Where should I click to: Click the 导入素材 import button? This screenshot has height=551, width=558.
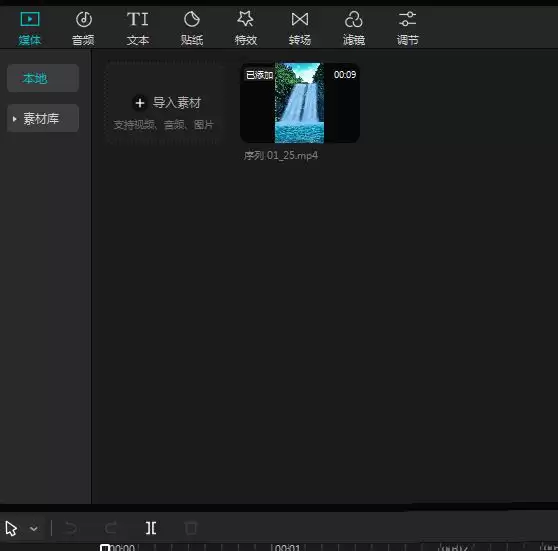coord(166,103)
